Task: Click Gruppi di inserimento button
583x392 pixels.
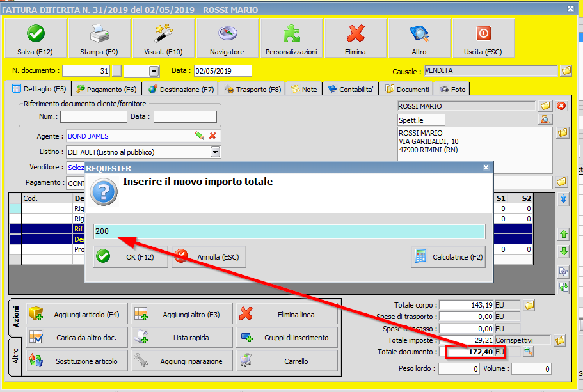Action: pyautogui.click(x=287, y=338)
